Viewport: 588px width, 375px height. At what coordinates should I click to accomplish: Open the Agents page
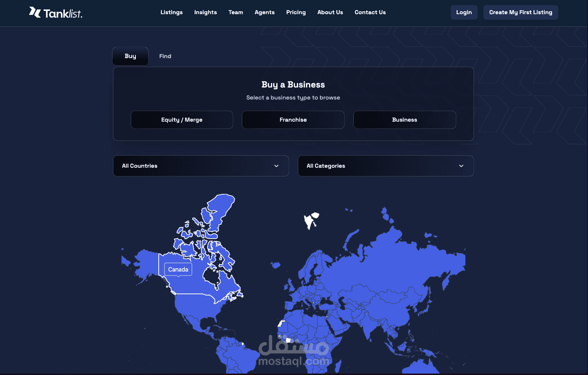click(x=264, y=12)
